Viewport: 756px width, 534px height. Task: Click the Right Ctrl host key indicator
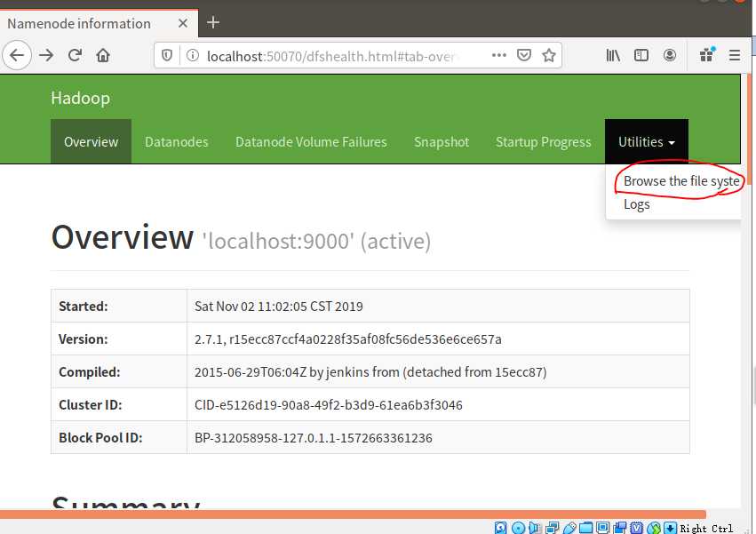coord(706,528)
